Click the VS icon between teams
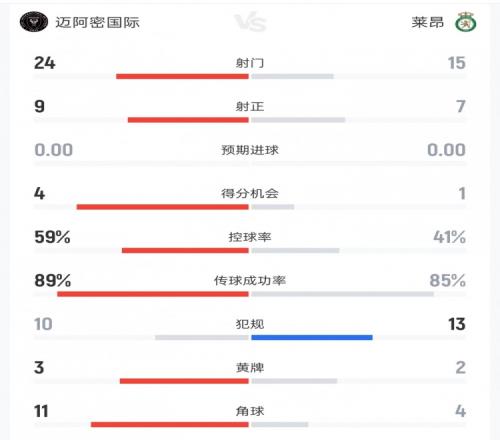 (x=250, y=22)
